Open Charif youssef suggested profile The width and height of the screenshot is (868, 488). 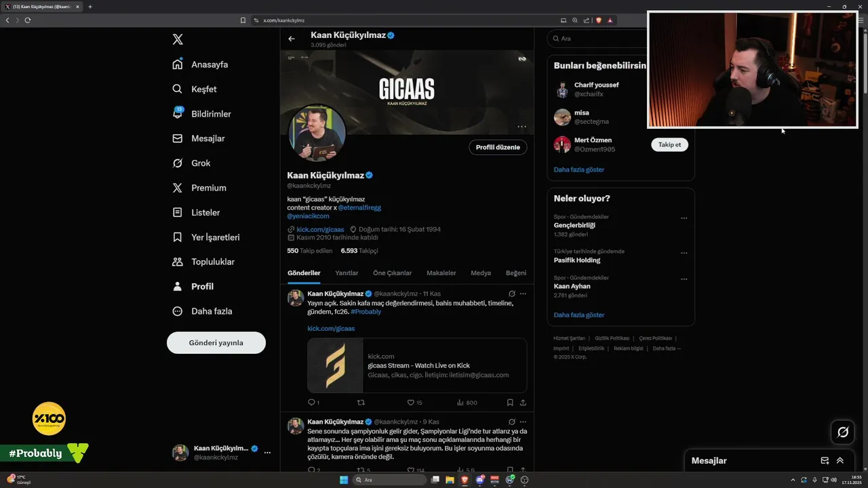pyautogui.click(x=596, y=85)
